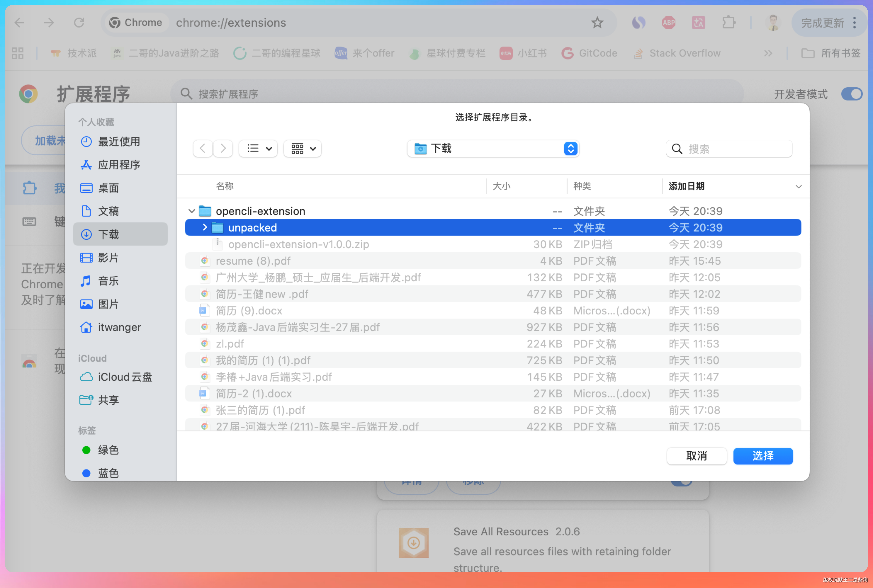This screenshot has height=588, width=873.
Task: Select the 蓝色 tag in sidebar
Action: coord(108,473)
